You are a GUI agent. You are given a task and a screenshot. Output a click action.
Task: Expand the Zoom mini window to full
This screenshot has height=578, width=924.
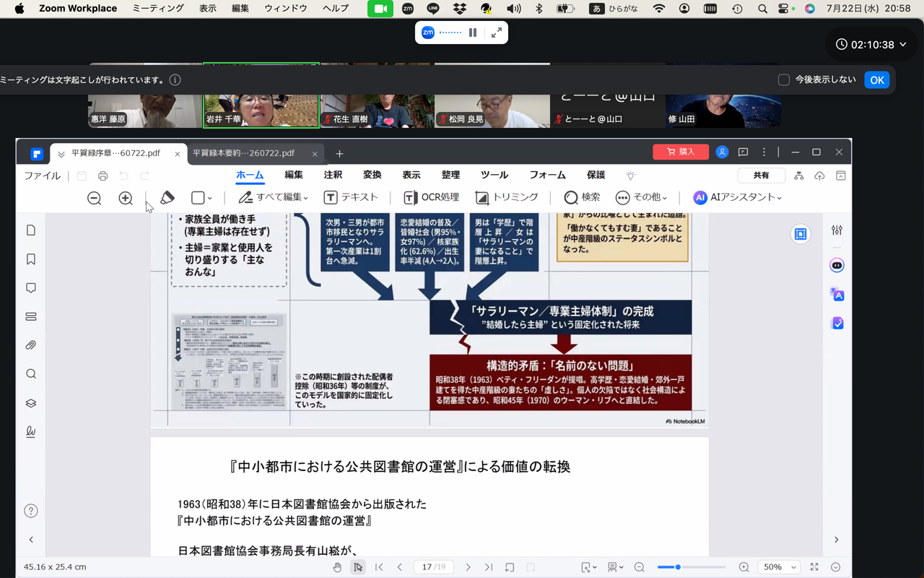[496, 33]
